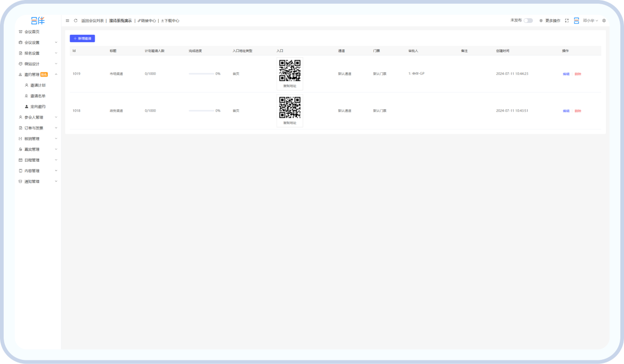Click the blue avatar logo beside 邓小华

pyautogui.click(x=576, y=21)
